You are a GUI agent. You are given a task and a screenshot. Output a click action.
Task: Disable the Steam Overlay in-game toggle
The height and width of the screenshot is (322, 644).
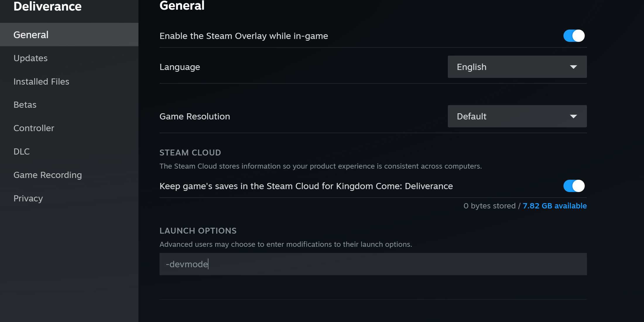[x=574, y=36]
